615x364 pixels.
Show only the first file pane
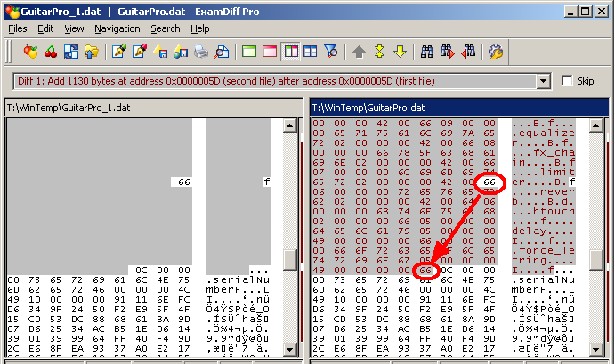pos(249,52)
